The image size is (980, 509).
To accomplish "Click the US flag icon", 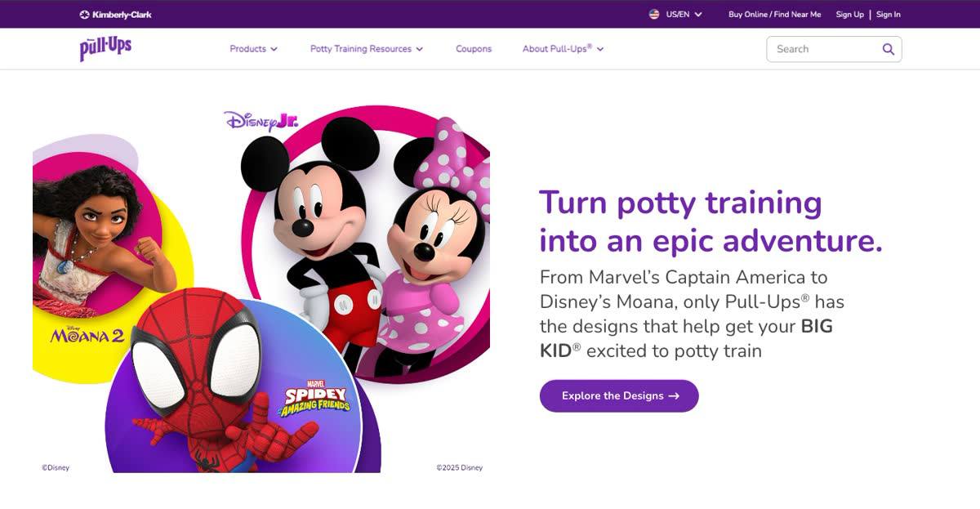I will [x=654, y=14].
